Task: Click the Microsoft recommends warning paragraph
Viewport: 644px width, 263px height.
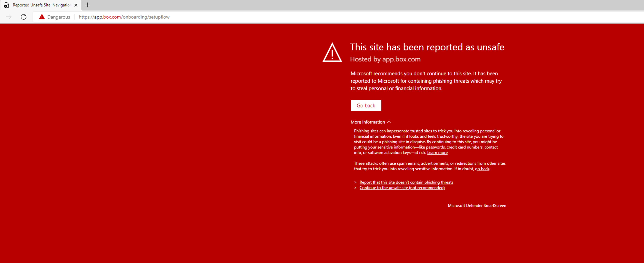Action: (426, 81)
